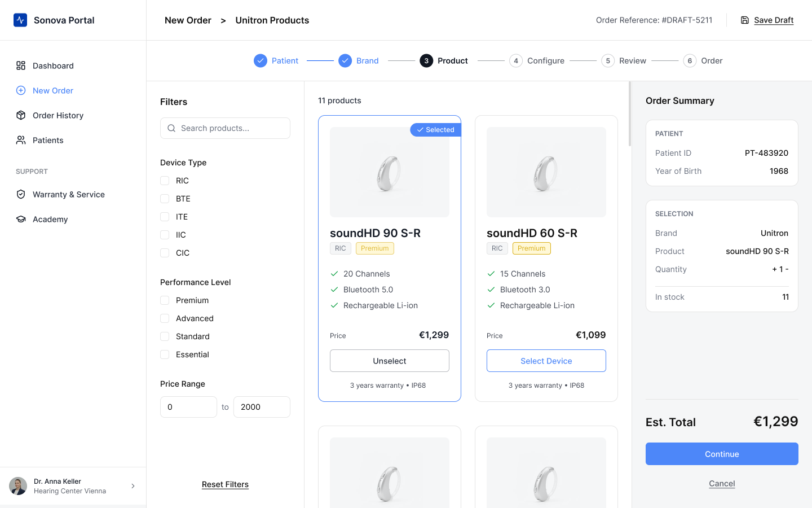Viewport: 812px width, 508px height.
Task: Check the ITE device type filter
Action: click(165, 217)
